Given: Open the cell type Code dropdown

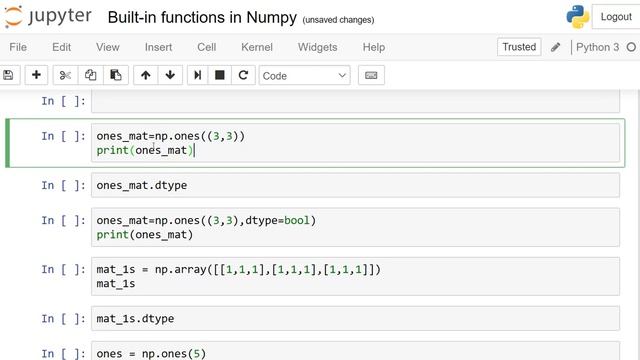Looking at the screenshot, I should (304, 76).
